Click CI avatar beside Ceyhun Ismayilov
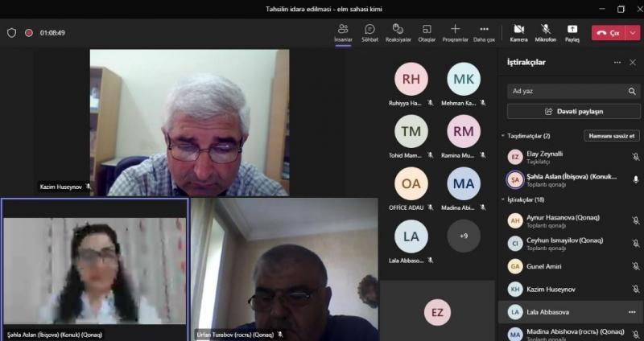 (515, 244)
